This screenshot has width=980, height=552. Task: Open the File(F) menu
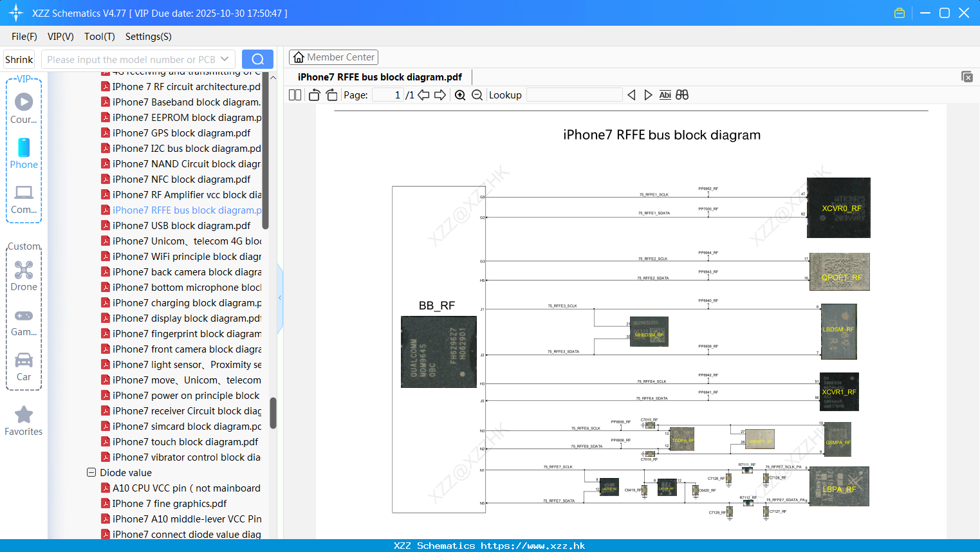pos(24,37)
